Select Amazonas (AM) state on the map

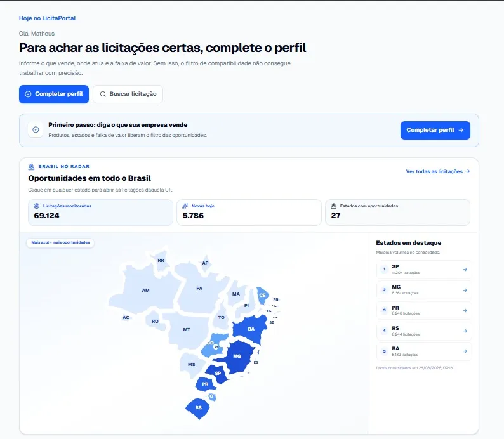coord(145,290)
